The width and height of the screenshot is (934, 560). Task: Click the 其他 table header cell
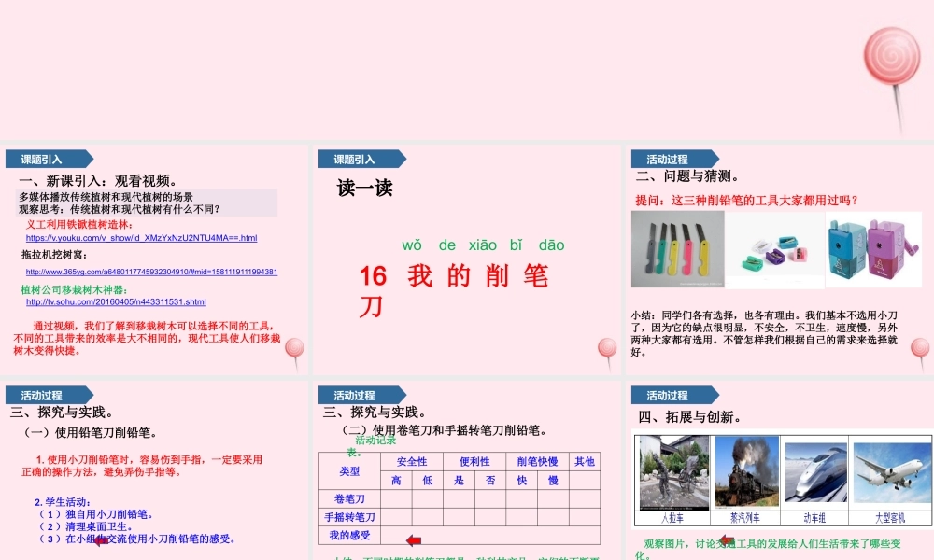(585, 462)
